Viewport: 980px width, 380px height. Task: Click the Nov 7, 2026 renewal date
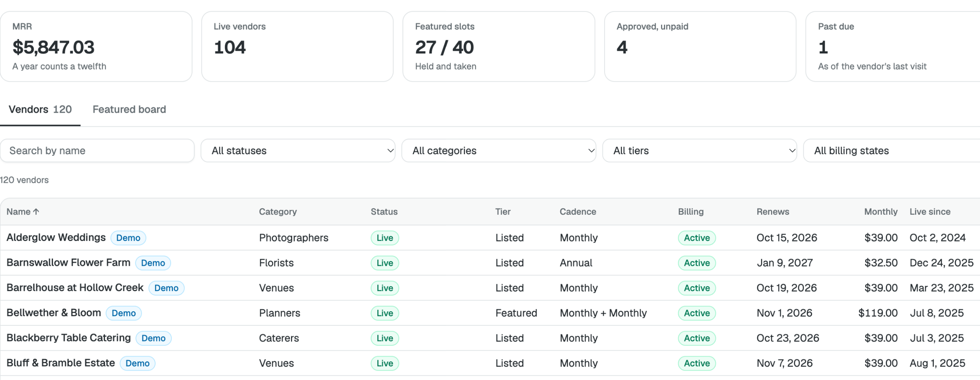pyautogui.click(x=784, y=364)
